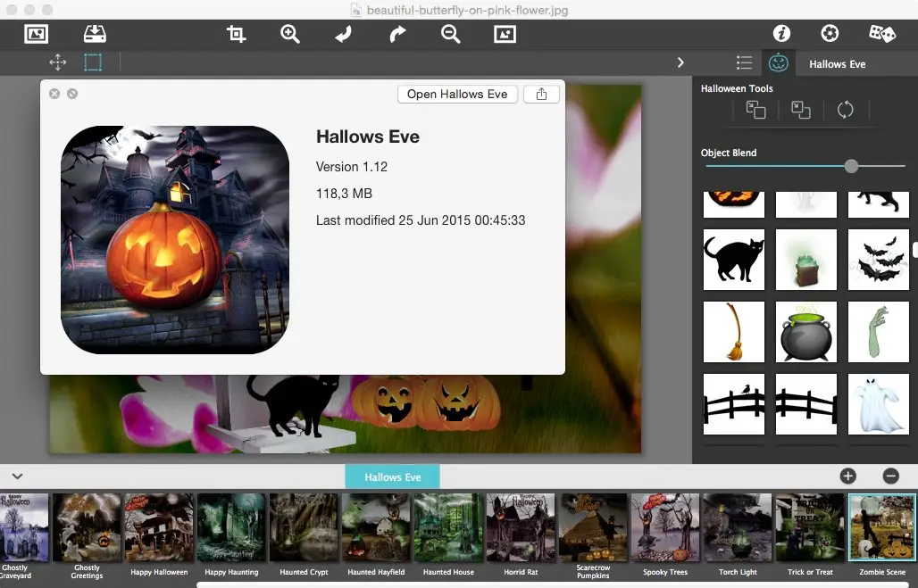Select the Crop tool
This screenshot has width=918, height=588.
tap(236, 34)
